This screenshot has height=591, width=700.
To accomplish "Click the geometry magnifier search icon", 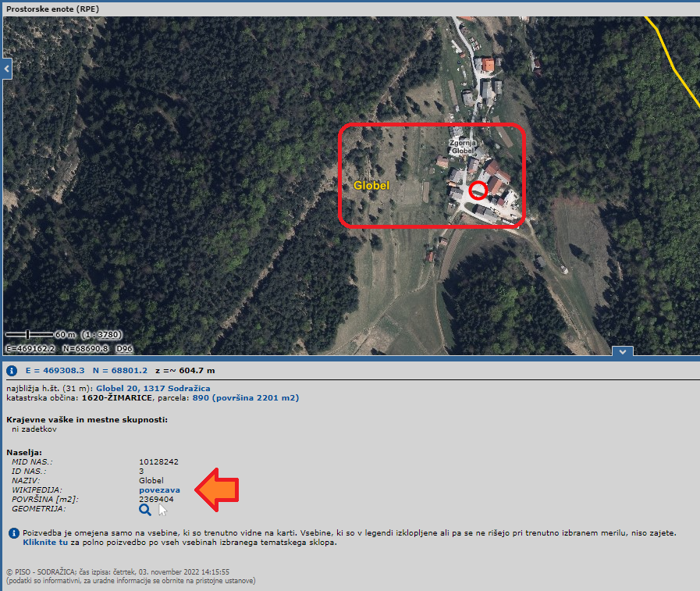I will point(144,510).
